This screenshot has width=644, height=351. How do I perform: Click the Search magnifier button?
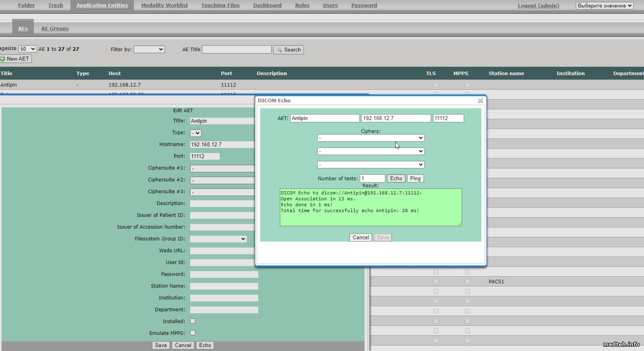(x=288, y=50)
